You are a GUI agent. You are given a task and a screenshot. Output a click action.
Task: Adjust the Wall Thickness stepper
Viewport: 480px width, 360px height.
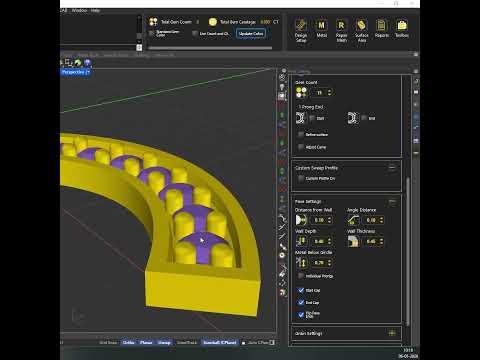coord(382,241)
